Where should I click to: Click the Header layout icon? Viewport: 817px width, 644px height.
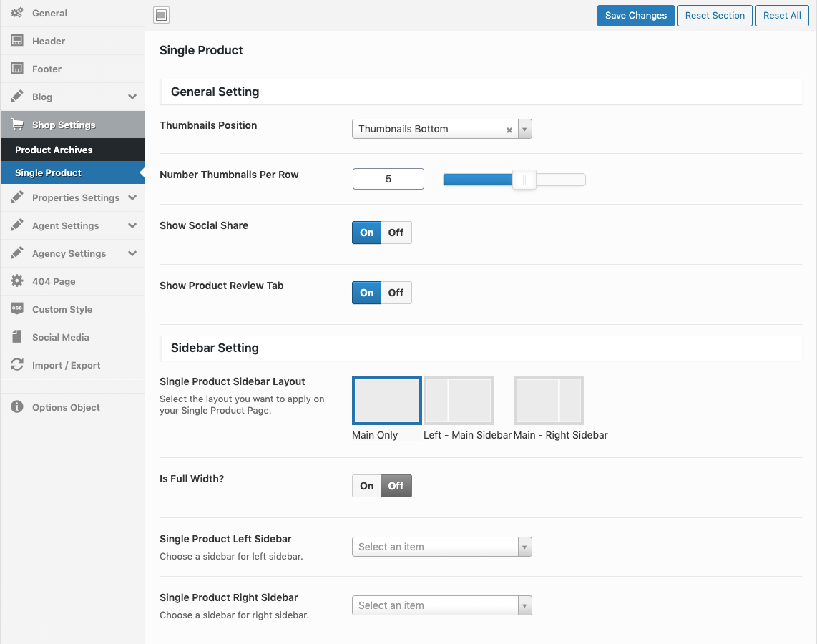pos(17,41)
